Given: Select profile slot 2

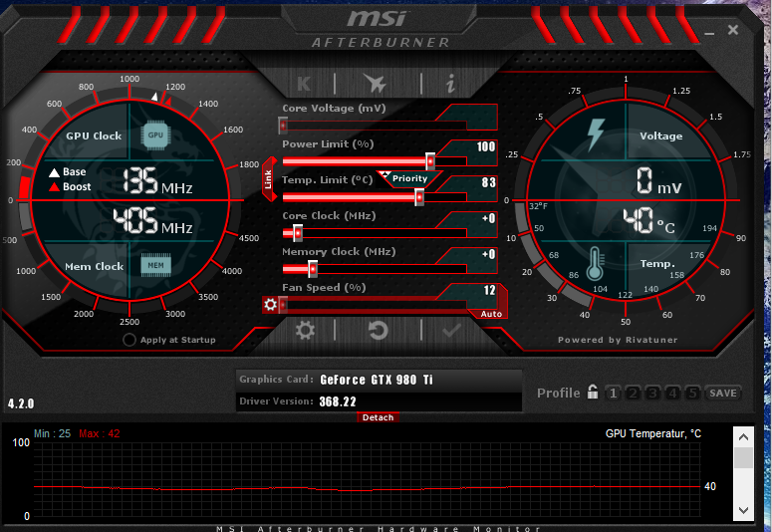Looking at the screenshot, I should (634, 394).
